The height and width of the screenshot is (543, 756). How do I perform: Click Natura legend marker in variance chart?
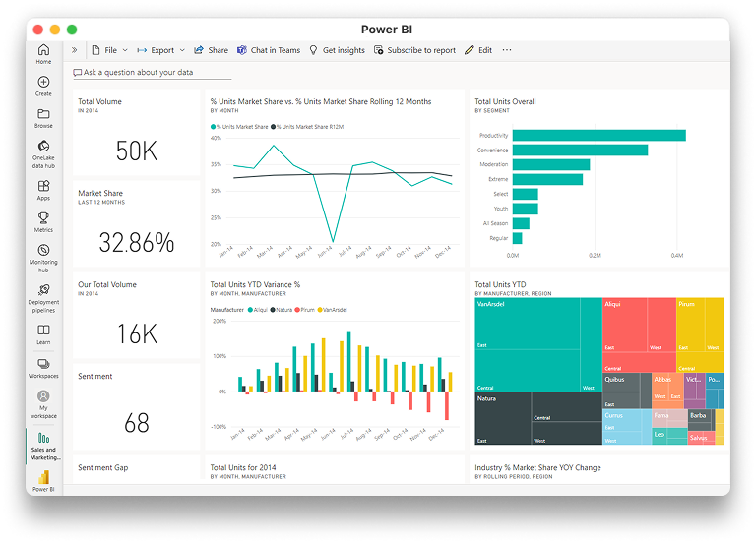click(x=273, y=310)
